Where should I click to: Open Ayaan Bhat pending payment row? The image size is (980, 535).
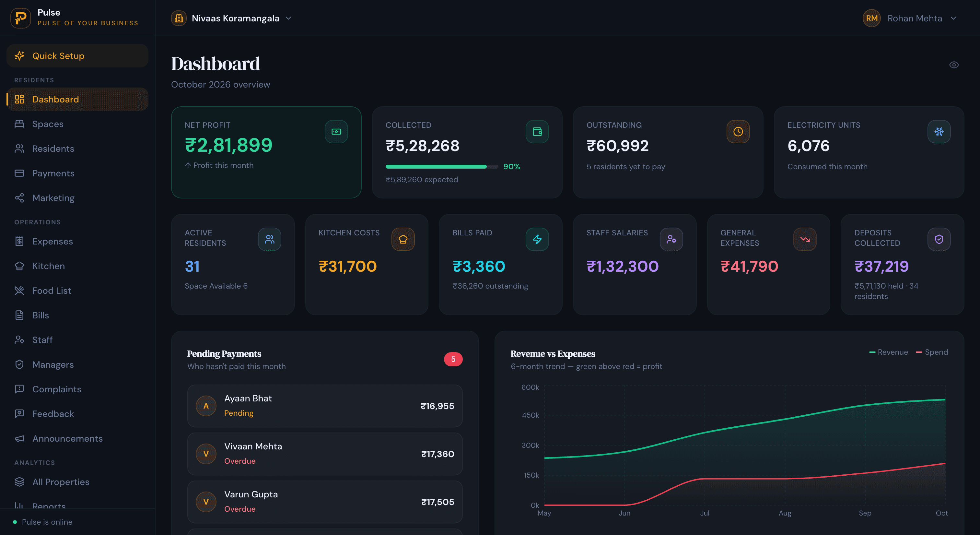[x=325, y=406]
